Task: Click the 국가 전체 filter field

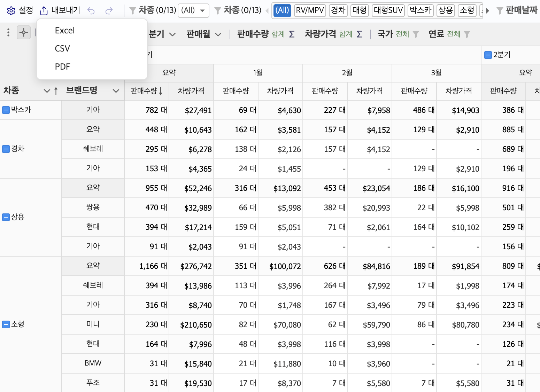Action: [x=398, y=34]
